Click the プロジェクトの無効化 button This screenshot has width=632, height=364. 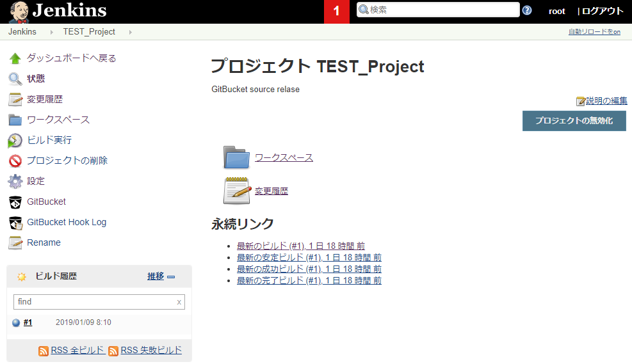coord(574,121)
